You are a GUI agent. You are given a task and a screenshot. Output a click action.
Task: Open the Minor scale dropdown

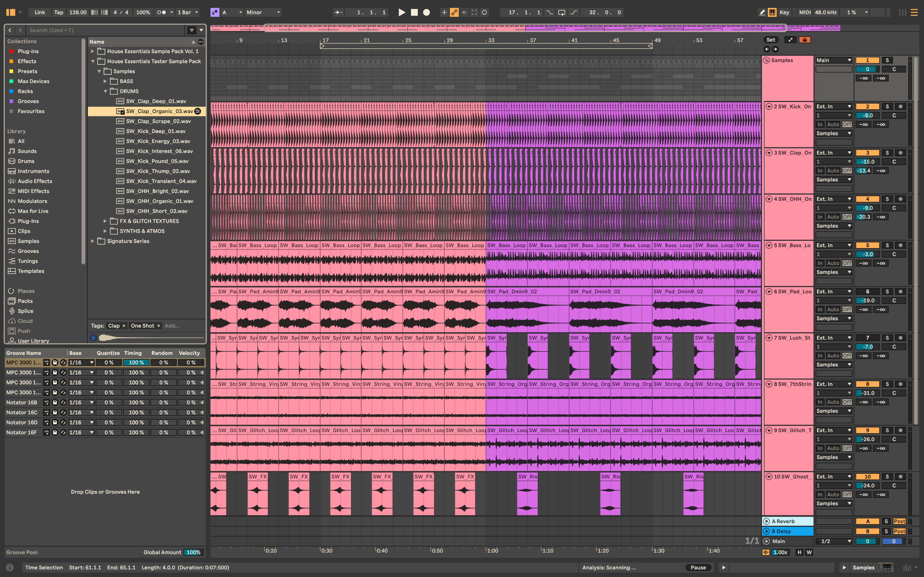[x=263, y=12]
